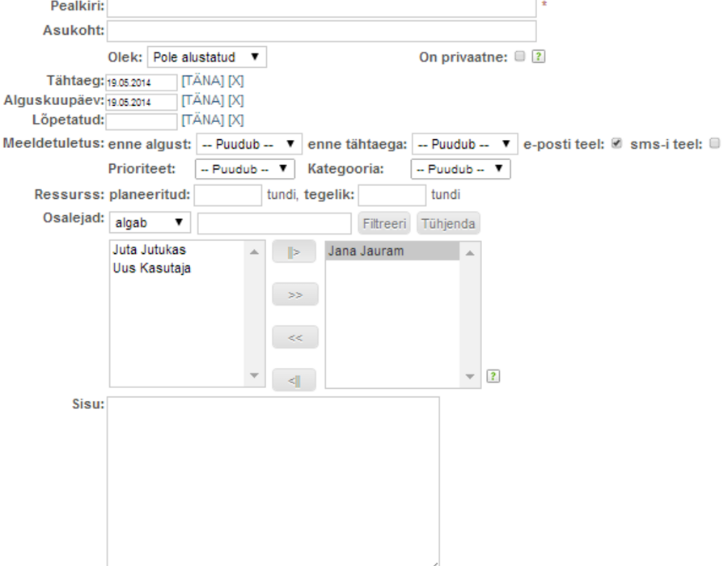Viewport: 728px width, 566px height.
Task: Click chosen list scrollbar up arrow
Action: pos(470,253)
